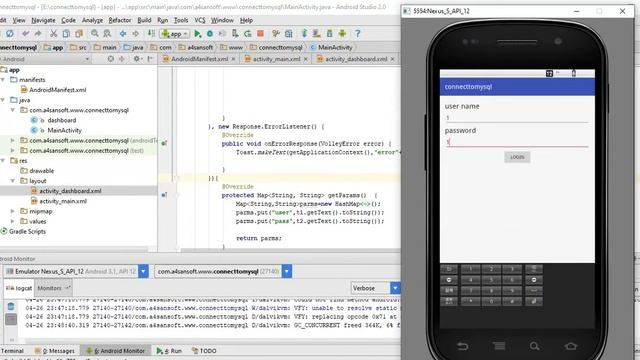
Task: Open Project Structure icon
Action: pos(289,33)
